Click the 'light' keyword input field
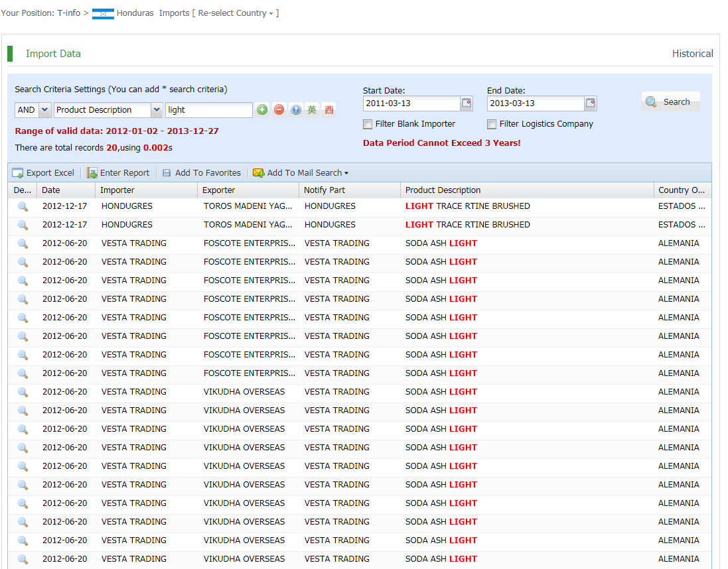This screenshot has height=569, width=728. [209, 110]
